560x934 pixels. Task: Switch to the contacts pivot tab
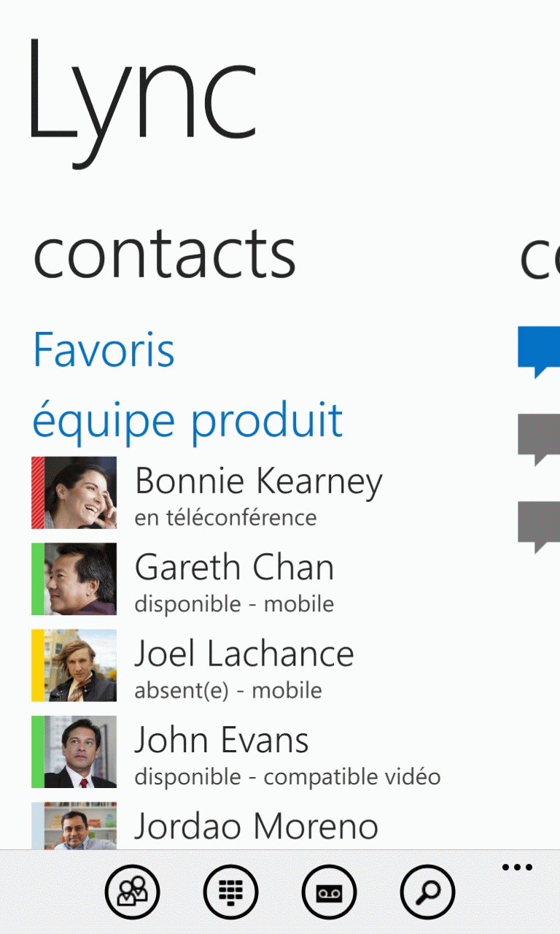pos(164,253)
